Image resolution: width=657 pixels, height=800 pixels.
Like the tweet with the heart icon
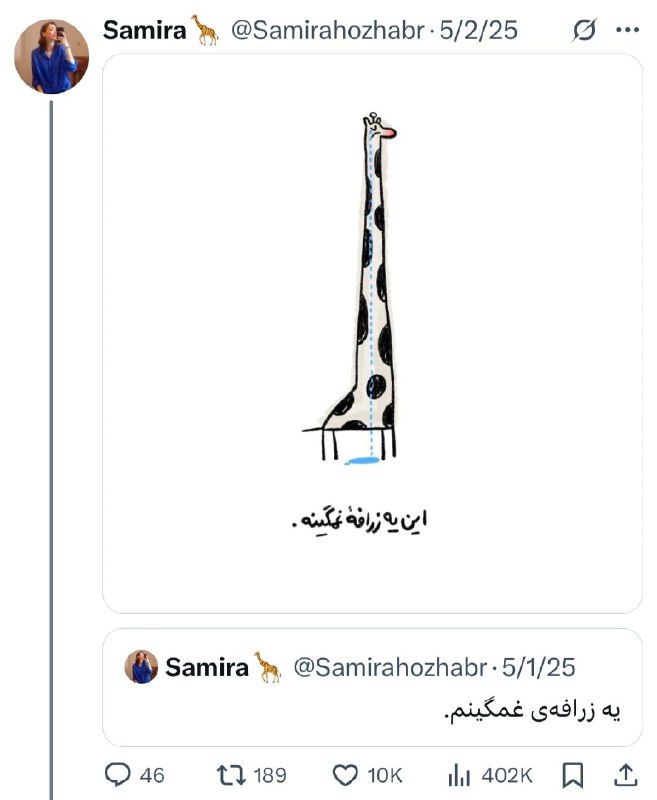345,775
